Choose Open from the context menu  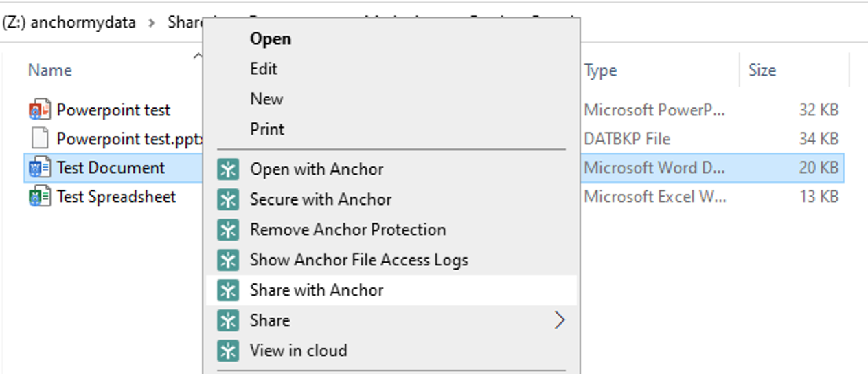click(271, 38)
